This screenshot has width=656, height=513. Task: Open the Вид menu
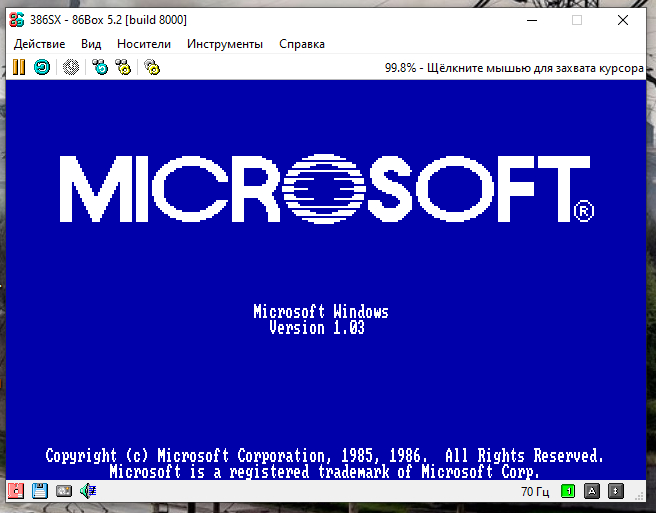point(91,44)
